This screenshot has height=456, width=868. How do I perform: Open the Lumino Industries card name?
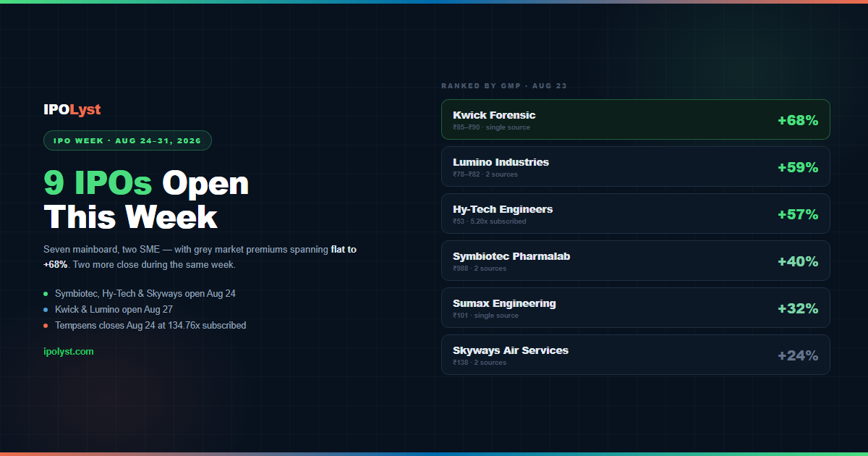coord(501,162)
